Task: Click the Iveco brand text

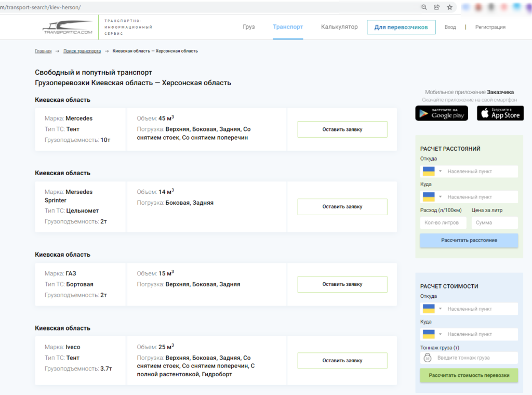Action: pyautogui.click(x=73, y=347)
